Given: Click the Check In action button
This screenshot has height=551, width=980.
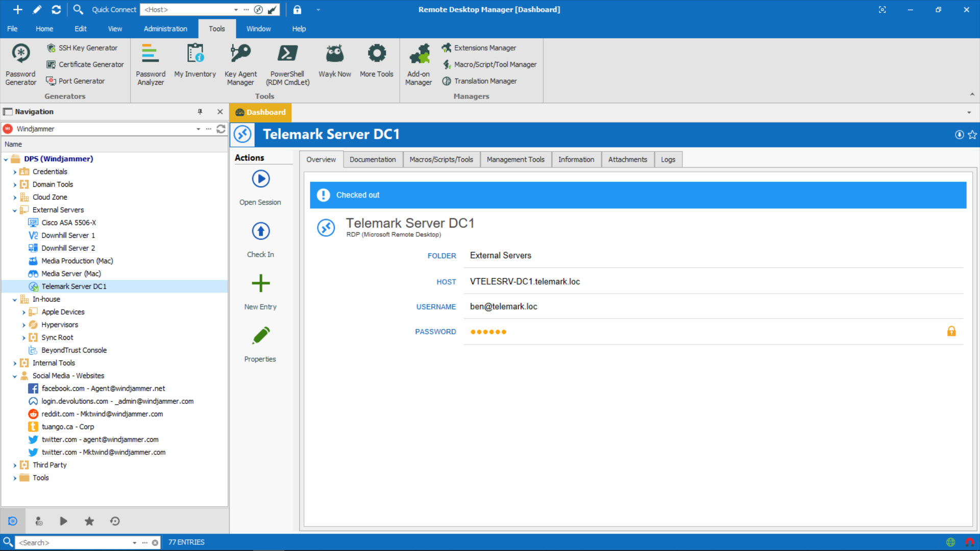Looking at the screenshot, I should tap(259, 239).
